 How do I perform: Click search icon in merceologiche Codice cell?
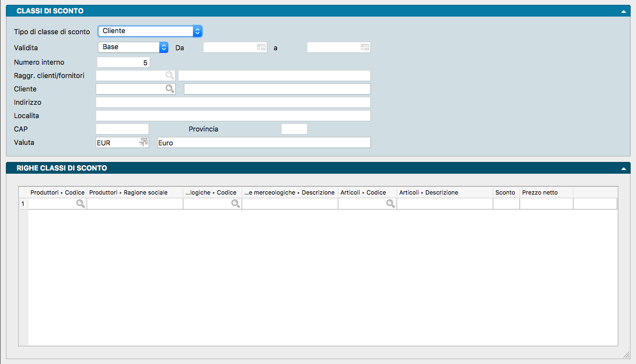(x=235, y=204)
